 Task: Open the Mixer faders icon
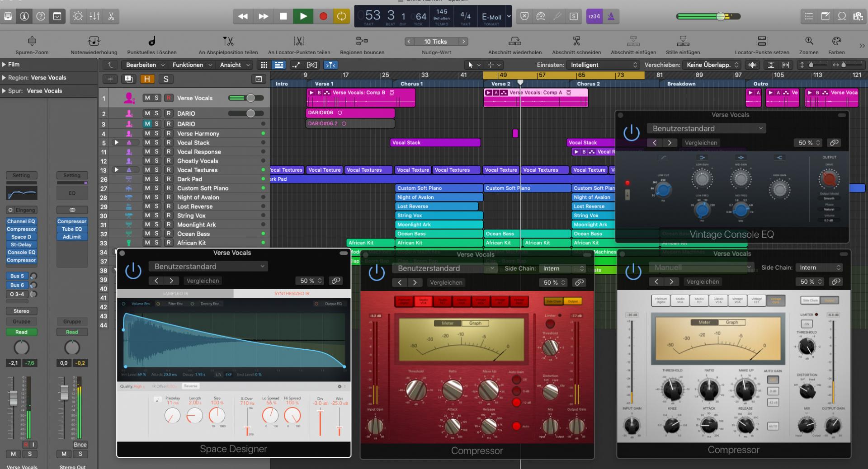[x=94, y=16]
